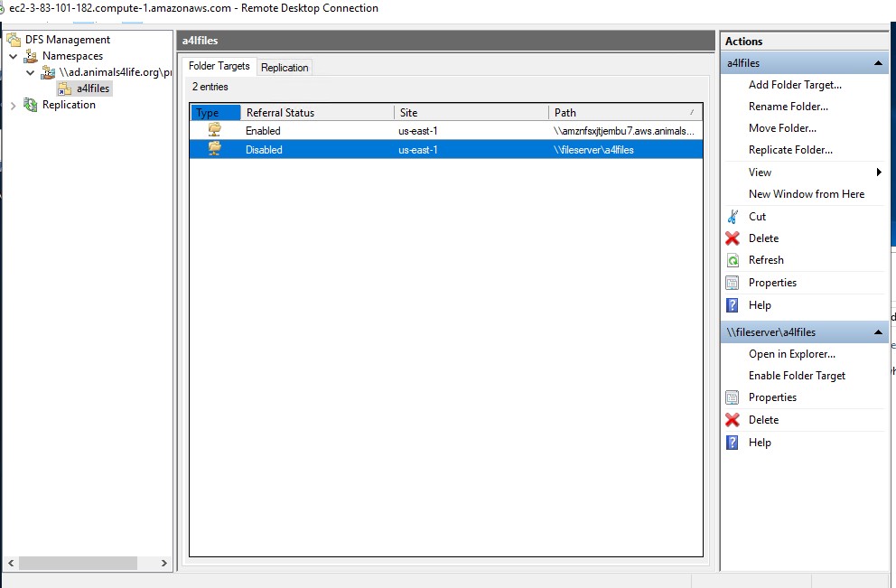896x588 pixels.
Task: Open Help using its blue question icon
Action: coord(733,304)
